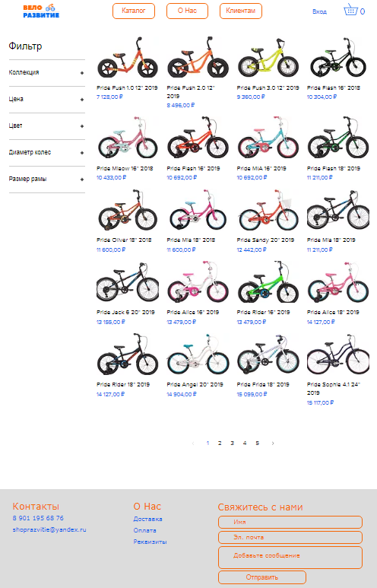
Task: Go to previous page arrow in pagination
Action: [193, 443]
